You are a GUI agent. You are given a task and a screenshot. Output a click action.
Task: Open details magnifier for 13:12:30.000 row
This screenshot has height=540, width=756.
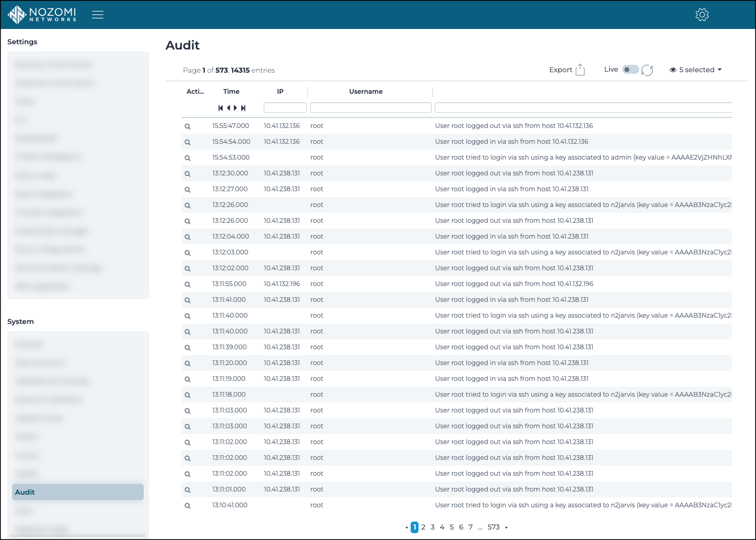click(x=187, y=174)
